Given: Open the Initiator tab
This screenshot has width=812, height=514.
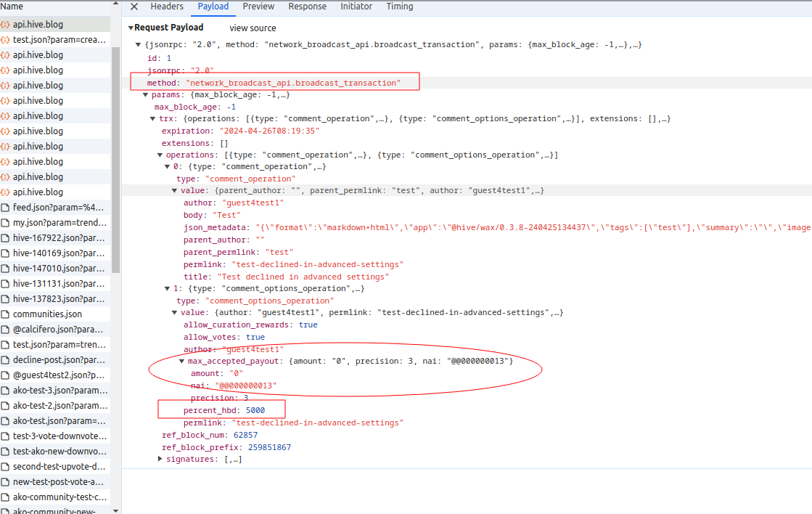Looking at the screenshot, I should click(356, 7).
